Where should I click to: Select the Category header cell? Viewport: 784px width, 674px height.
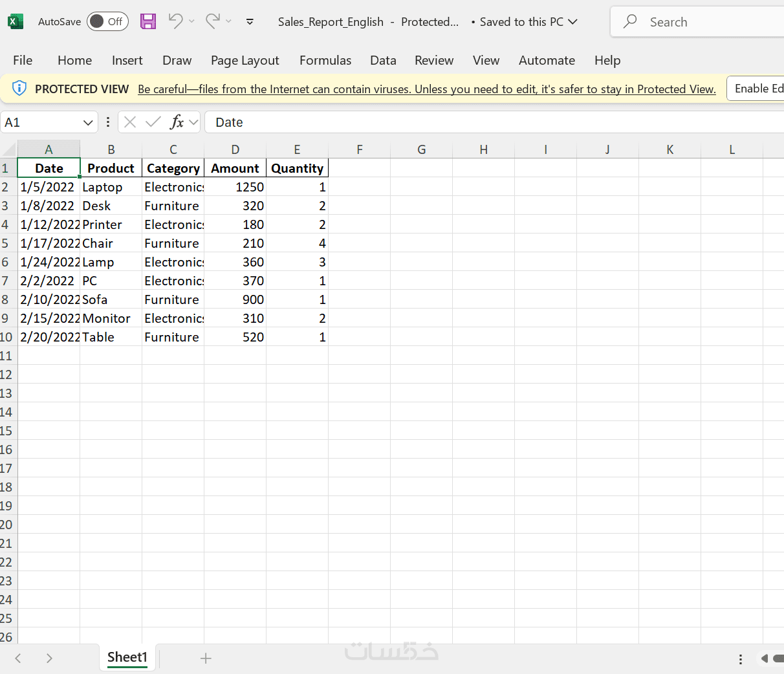[x=173, y=168]
